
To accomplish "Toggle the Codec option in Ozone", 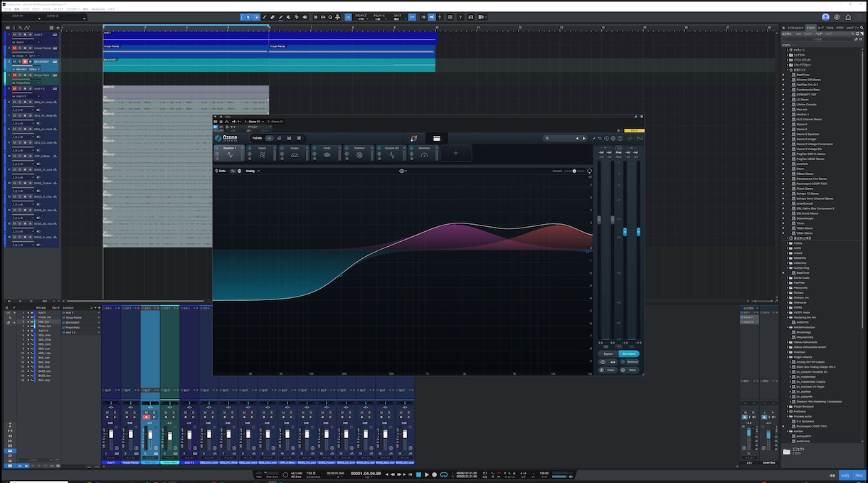I will click(608, 370).
